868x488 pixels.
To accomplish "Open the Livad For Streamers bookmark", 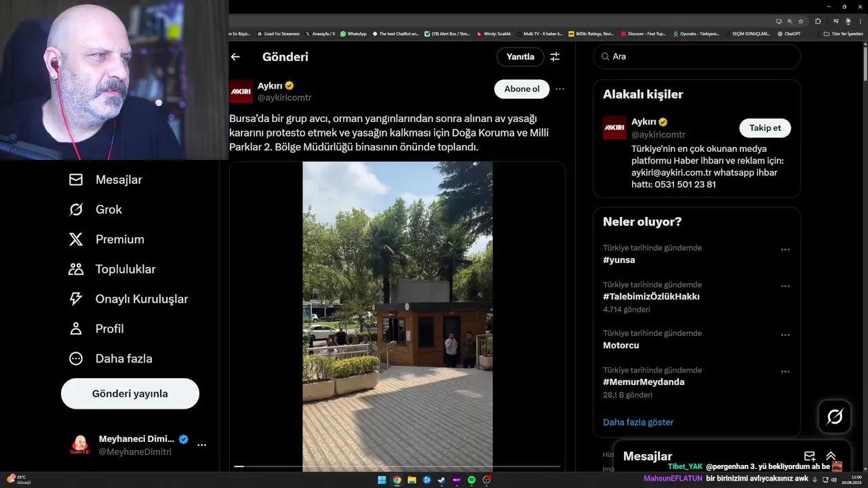I will [278, 33].
